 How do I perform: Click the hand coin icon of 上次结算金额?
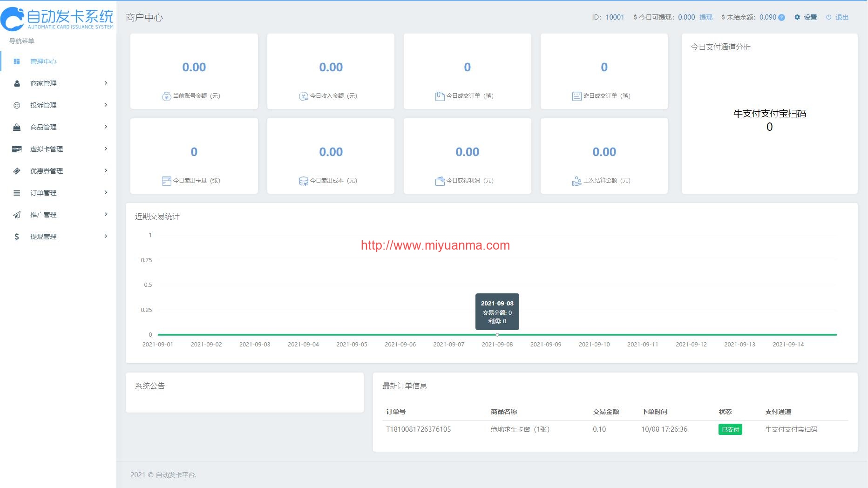pos(576,181)
